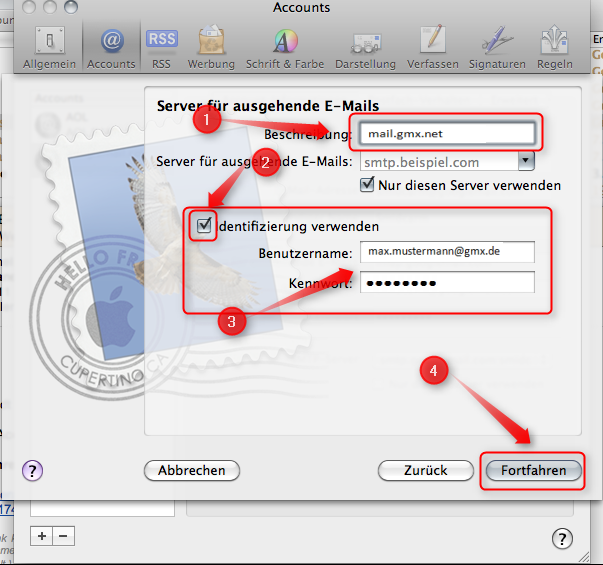Add an account with the plus button

pyautogui.click(x=42, y=536)
